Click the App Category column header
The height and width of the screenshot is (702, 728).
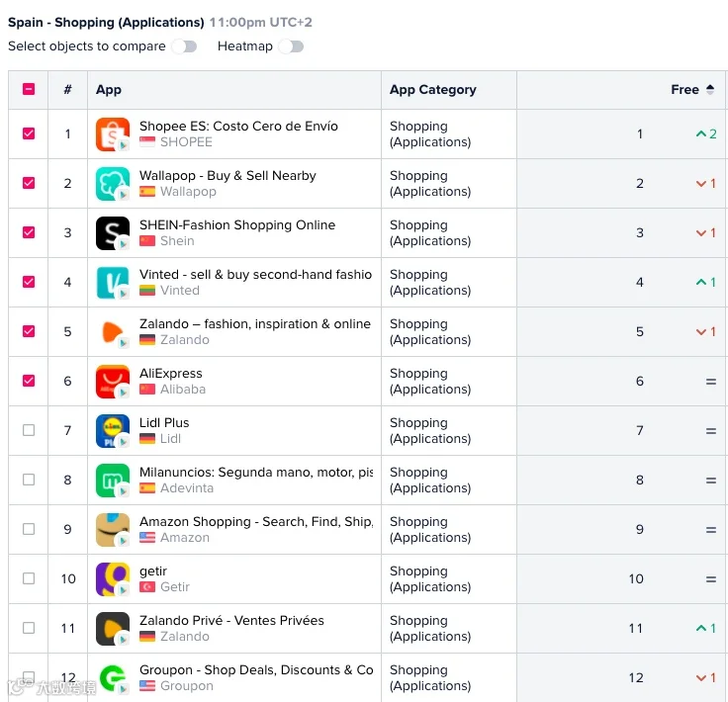[432, 90]
